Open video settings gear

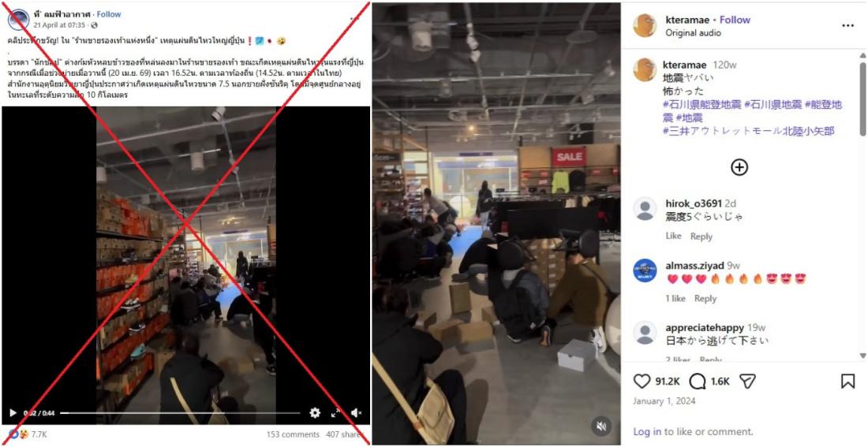pos(315,412)
